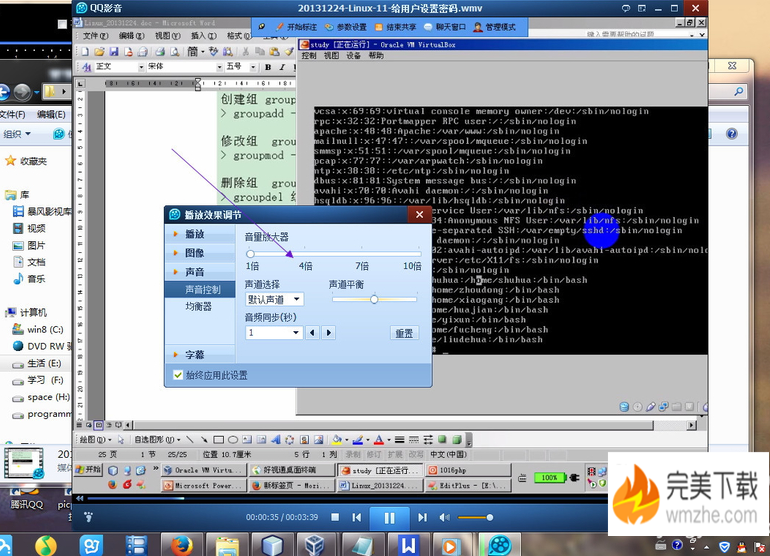Viewport: 770px width, 556px height.
Task: Click the 重置 reset button
Action: pyautogui.click(x=404, y=333)
